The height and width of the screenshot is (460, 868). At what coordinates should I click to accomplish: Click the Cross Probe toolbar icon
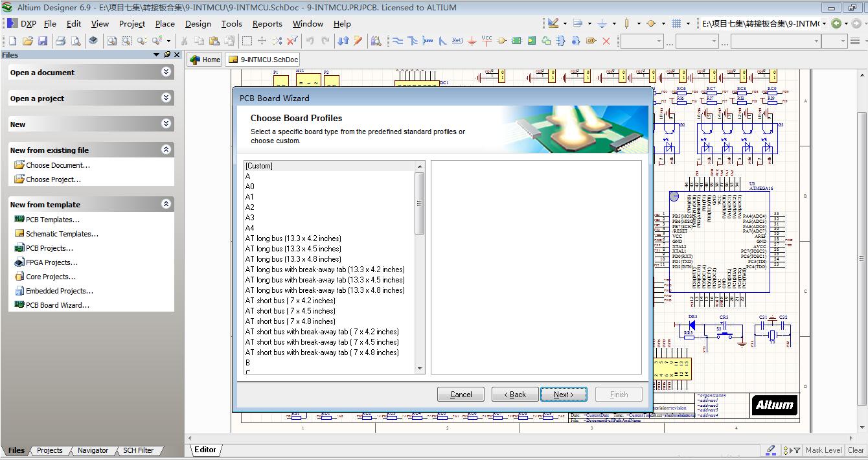[358, 41]
